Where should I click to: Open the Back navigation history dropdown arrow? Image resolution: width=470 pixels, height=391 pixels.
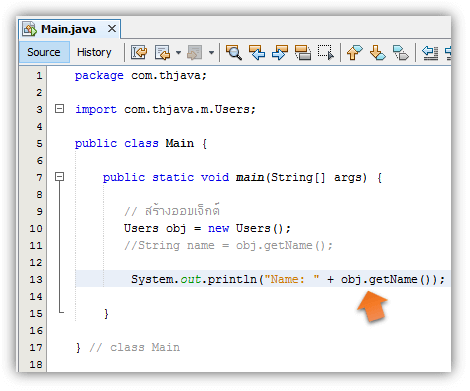point(178,53)
